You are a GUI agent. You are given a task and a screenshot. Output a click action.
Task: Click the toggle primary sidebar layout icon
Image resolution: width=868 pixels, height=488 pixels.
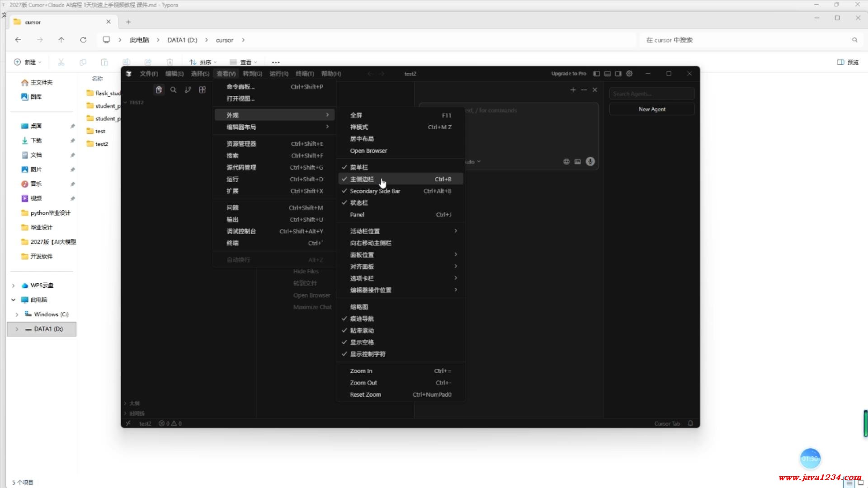click(596, 74)
